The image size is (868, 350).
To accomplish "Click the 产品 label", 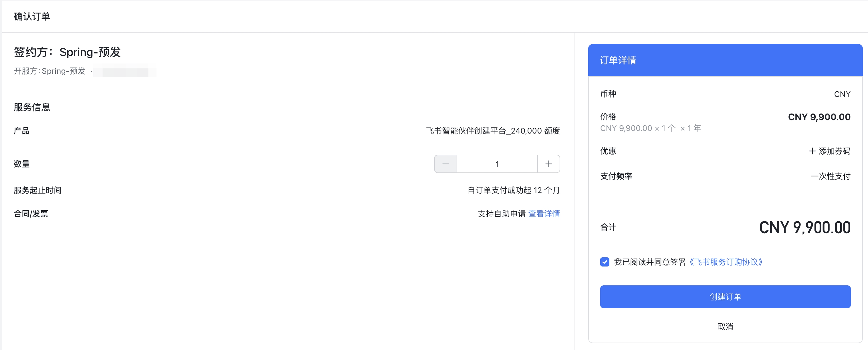I will pos(21,131).
